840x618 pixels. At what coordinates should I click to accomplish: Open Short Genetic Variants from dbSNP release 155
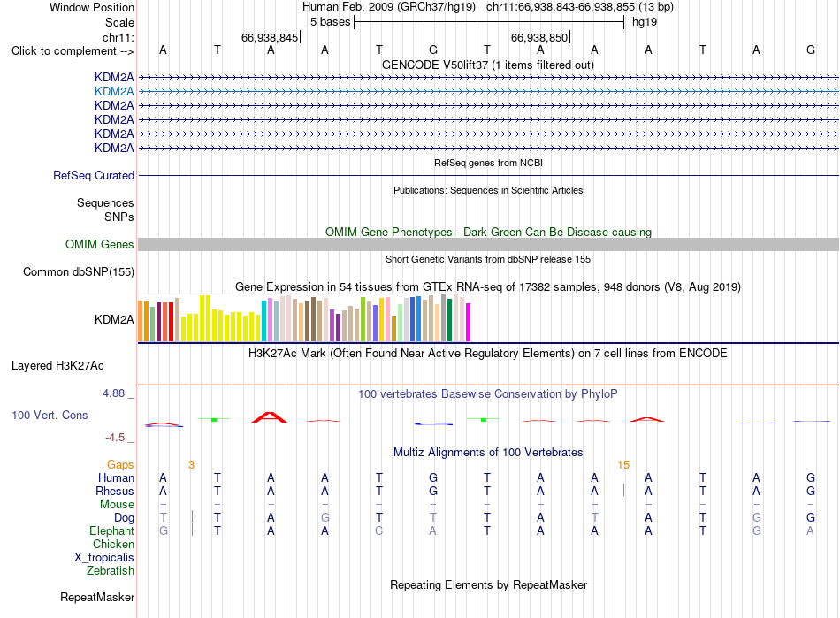[x=488, y=259]
